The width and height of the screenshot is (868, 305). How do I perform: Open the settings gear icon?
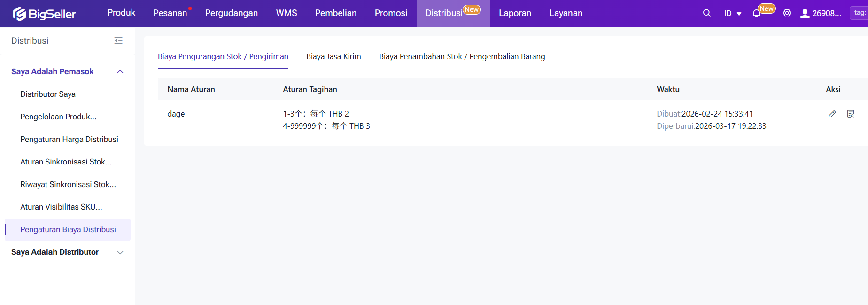pyautogui.click(x=787, y=13)
